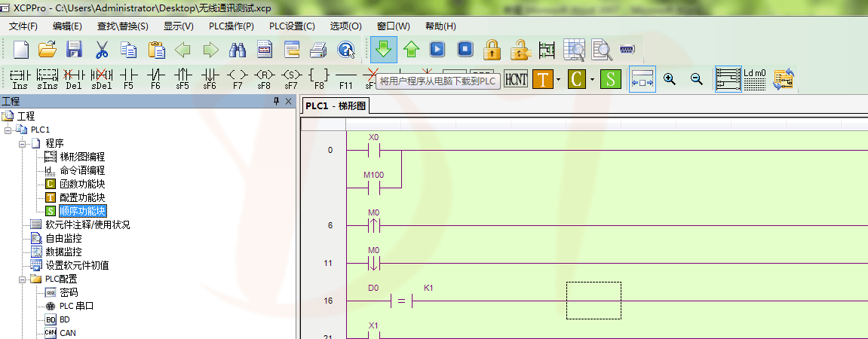Toggle the fit-width display icon
This screenshot has width=868, height=339.
(x=643, y=79)
